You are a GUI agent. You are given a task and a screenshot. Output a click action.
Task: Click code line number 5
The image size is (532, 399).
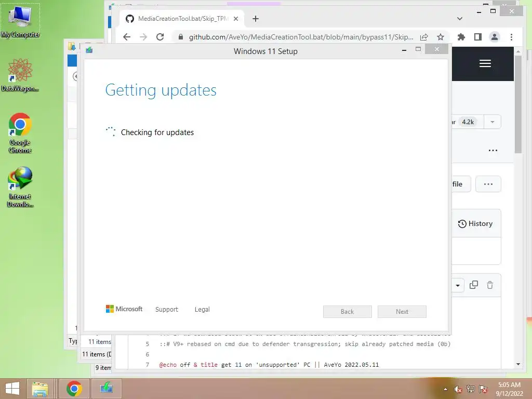147,344
